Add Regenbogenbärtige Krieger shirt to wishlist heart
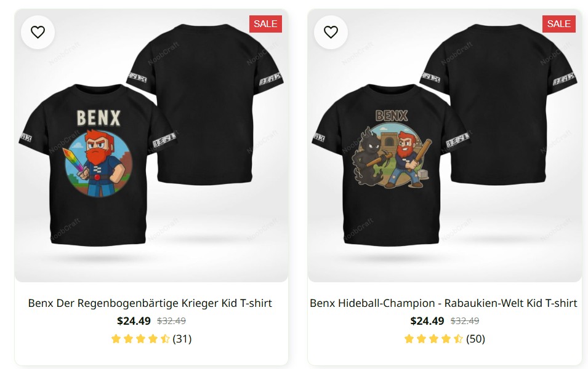 point(38,32)
